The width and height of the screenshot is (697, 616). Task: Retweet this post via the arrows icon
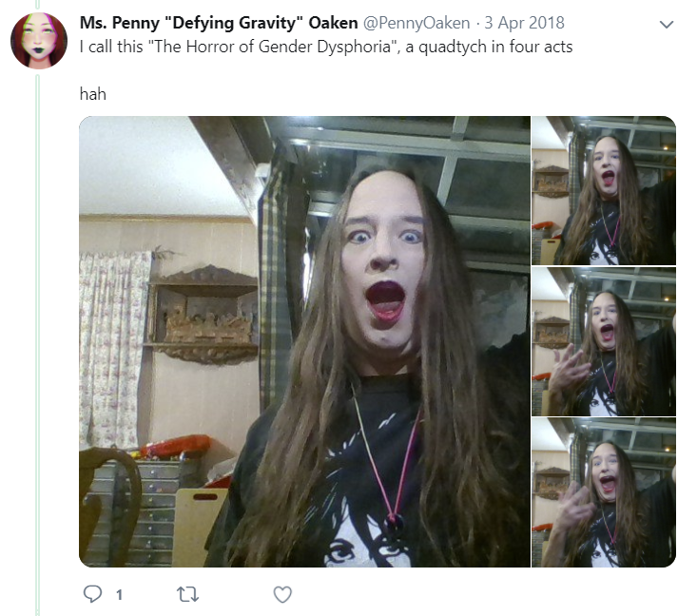point(187,594)
